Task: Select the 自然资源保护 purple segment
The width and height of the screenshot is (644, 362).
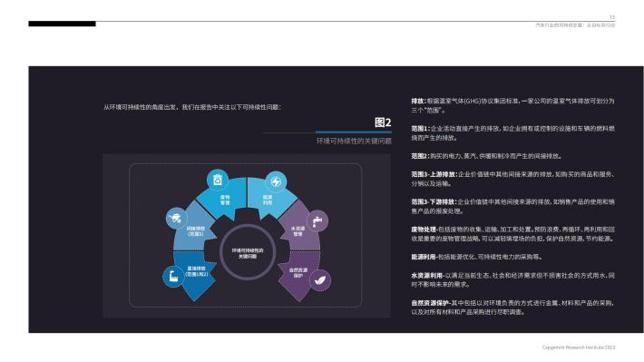Action: point(298,273)
